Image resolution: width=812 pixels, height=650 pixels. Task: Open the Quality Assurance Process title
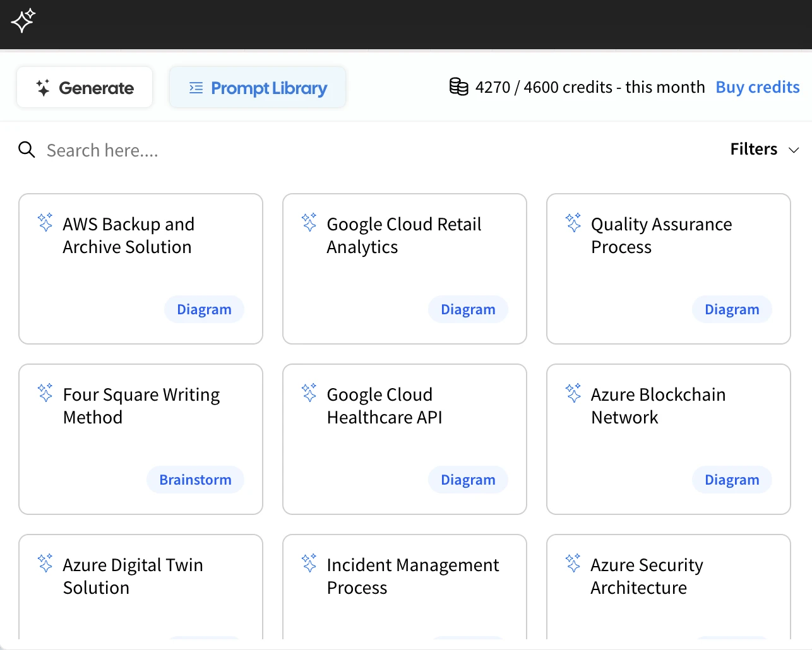click(661, 235)
